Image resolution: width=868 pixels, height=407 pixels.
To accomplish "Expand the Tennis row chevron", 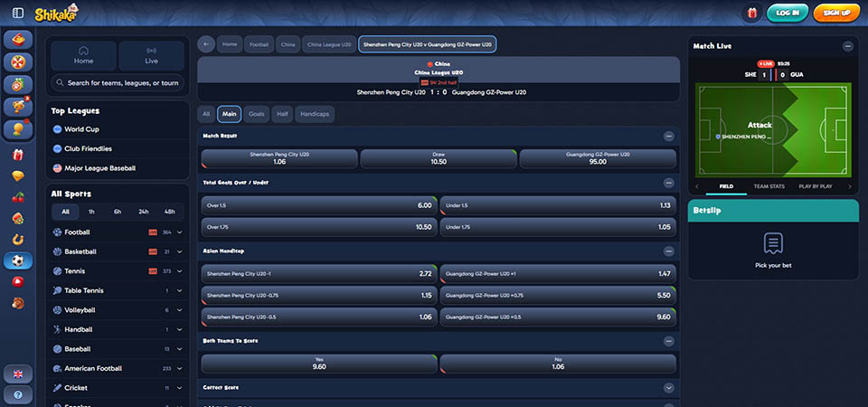I will tap(179, 271).
